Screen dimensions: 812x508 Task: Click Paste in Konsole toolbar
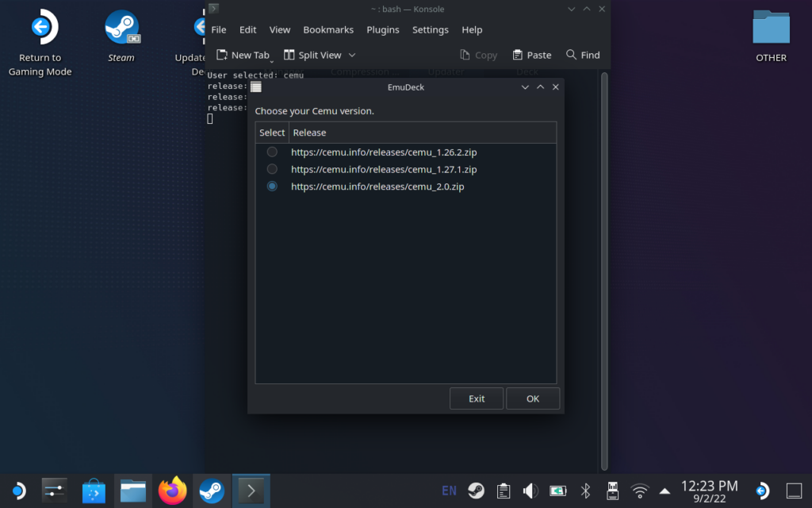tap(532, 55)
